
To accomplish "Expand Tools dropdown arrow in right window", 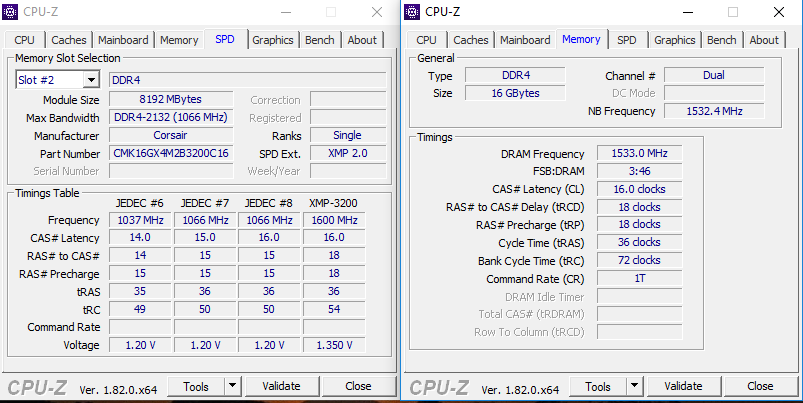I will click(634, 386).
